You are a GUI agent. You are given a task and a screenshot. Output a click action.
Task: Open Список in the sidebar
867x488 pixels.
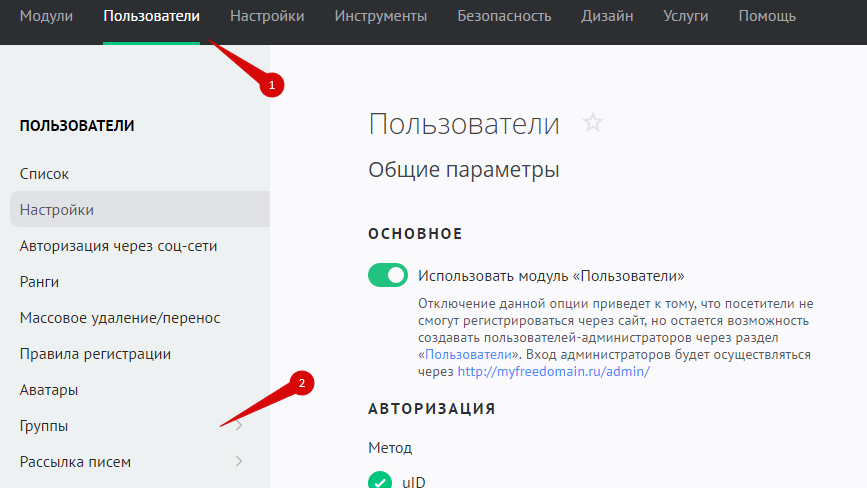44,174
